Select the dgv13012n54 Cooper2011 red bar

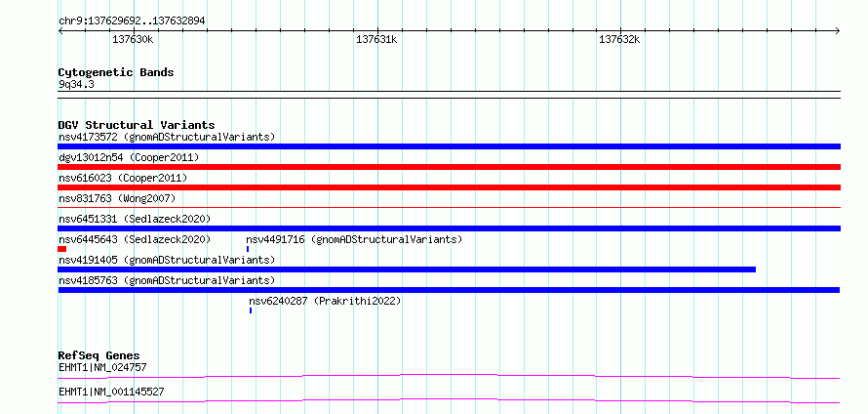tap(449, 167)
